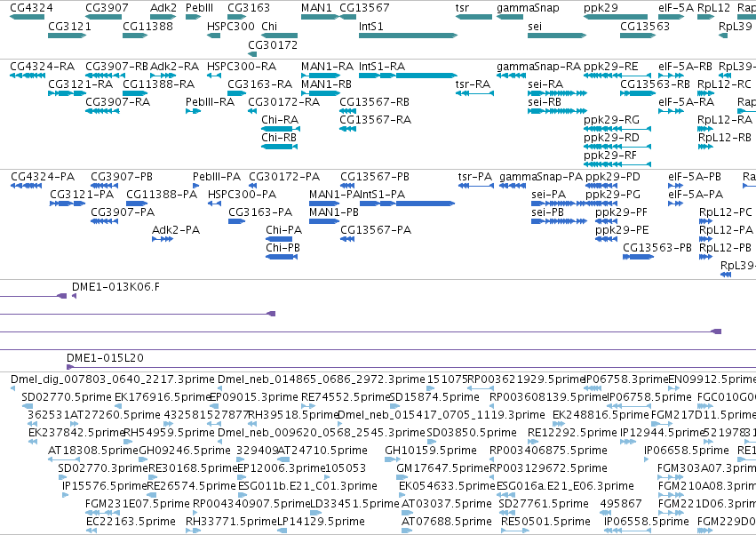Click the ppk29 gene feature

tap(616, 17)
